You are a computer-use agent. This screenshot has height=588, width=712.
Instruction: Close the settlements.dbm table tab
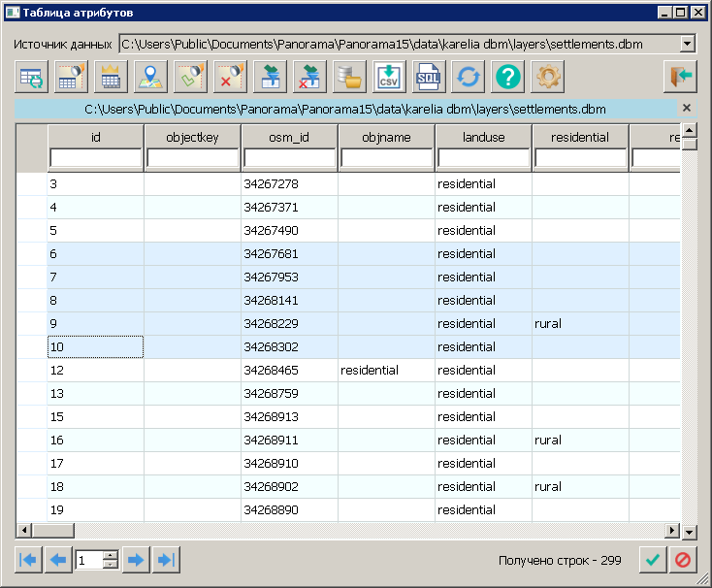(687, 109)
